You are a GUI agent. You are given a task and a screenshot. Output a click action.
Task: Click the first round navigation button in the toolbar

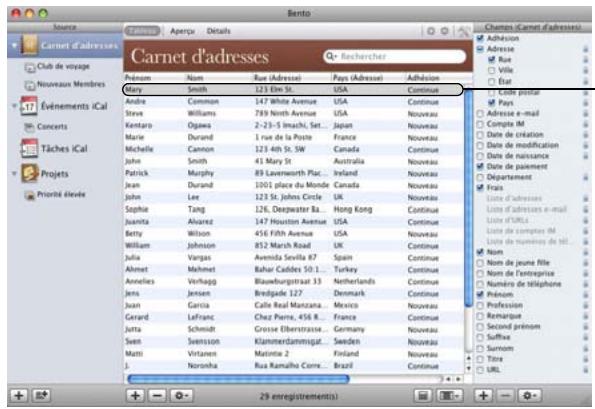(431, 31)
